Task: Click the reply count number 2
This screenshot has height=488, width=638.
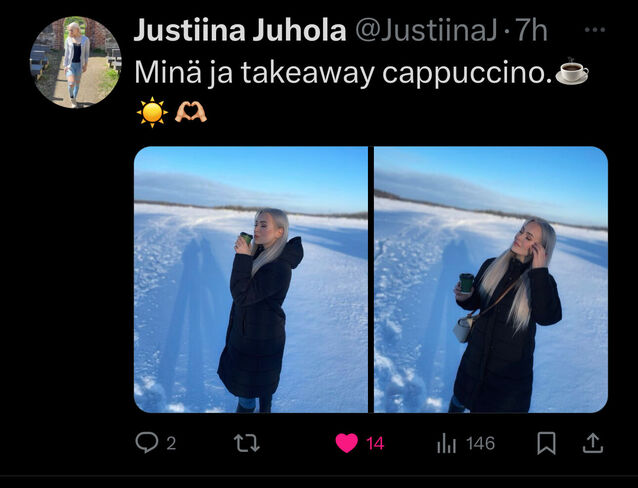Action: point(171,444)
